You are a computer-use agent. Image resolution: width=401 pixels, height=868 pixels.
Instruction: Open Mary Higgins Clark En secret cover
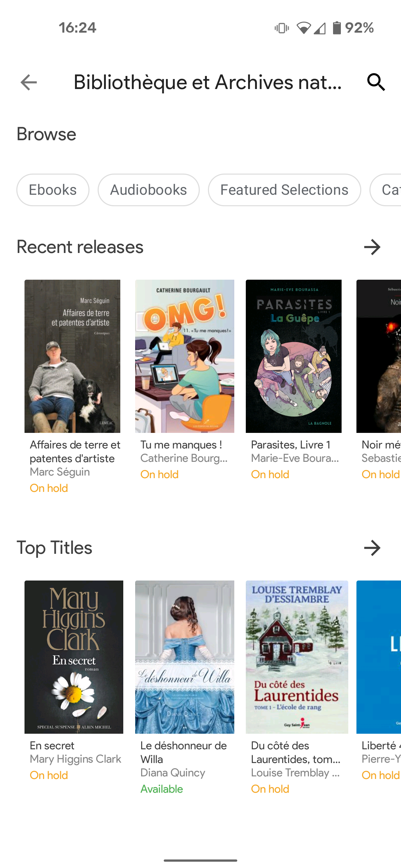tap(74, 657)
